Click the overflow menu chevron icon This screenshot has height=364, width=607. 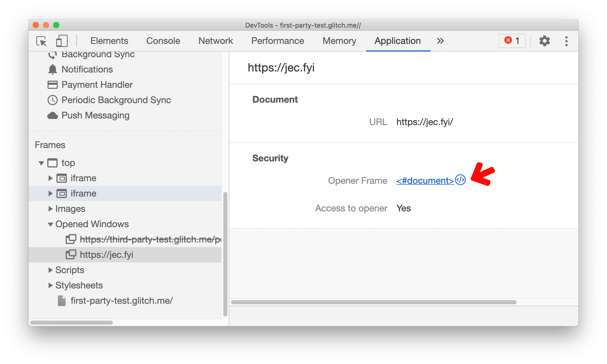pyautogui.click(x=439, y=41)
